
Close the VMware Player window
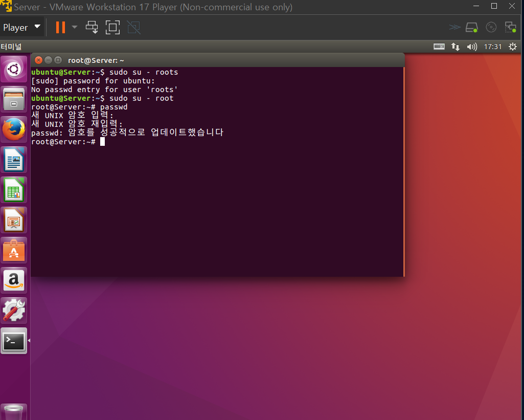tap(512, 6)
